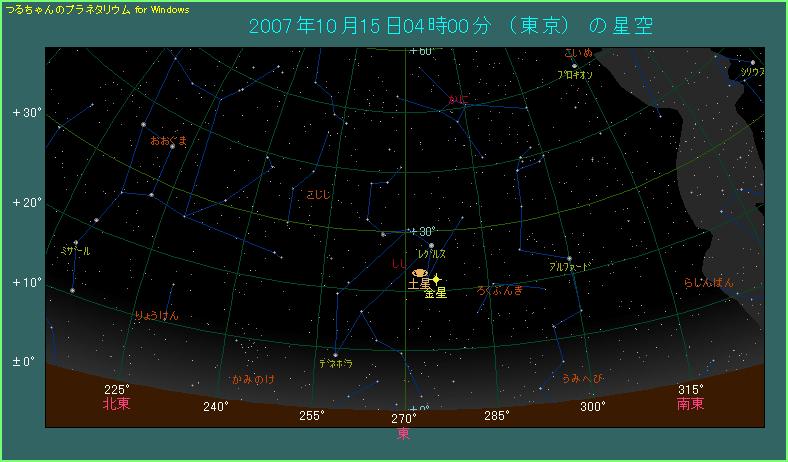
Task: Select the 南東 direction label
Action: [x=690, y=404]
